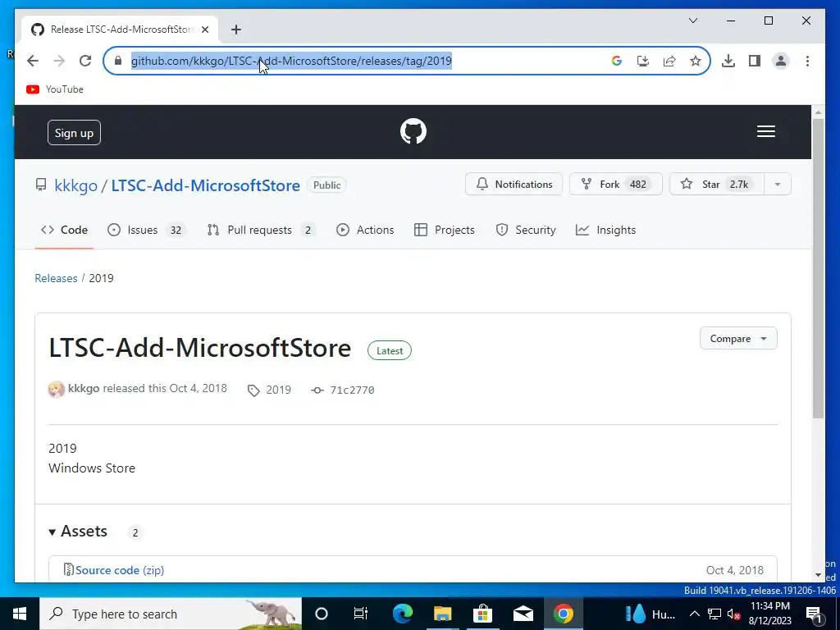Open the Chrome profile avatar
840x630 pixels.
tap(781, 61)
